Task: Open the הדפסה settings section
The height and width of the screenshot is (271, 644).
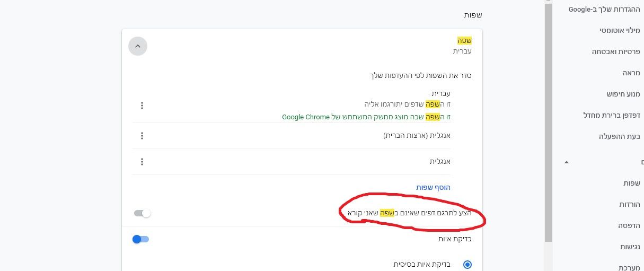Action: [x=629, y=225]
